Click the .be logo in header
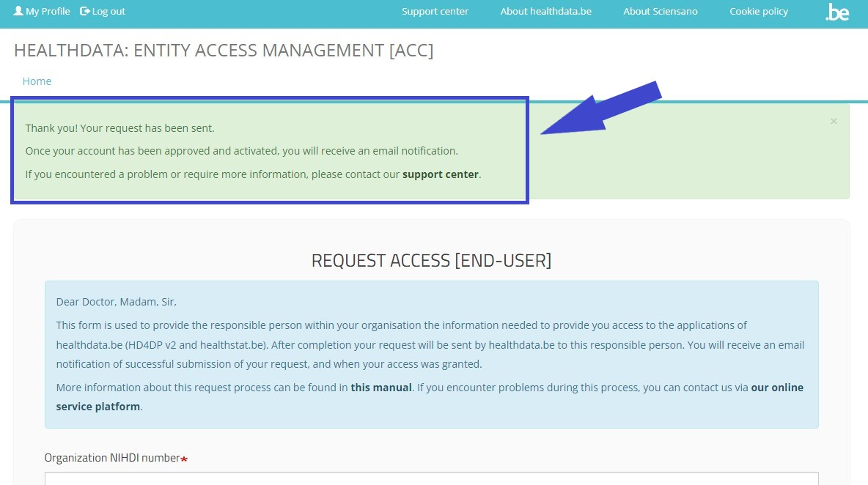The image size is (868, 485). (x=836, y=12)
